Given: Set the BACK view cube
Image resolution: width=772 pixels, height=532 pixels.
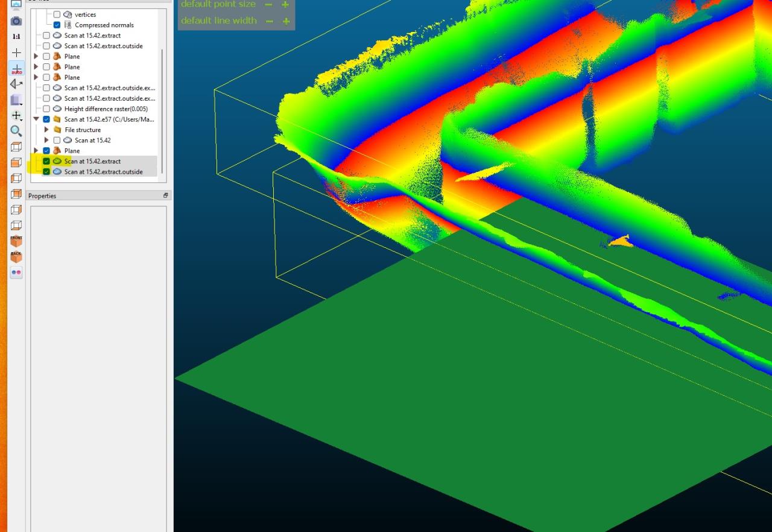Looking at the screenshot, I should point(16,256).
